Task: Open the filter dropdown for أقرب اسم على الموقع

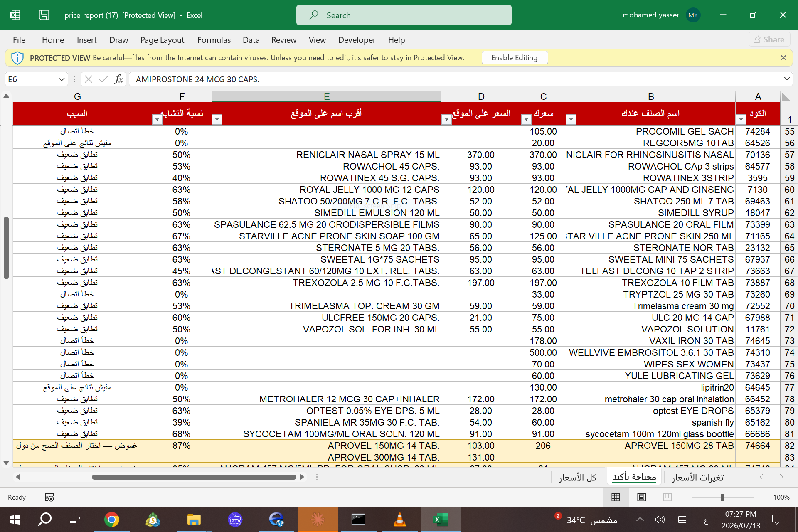Action: click(x=217, y=120)
